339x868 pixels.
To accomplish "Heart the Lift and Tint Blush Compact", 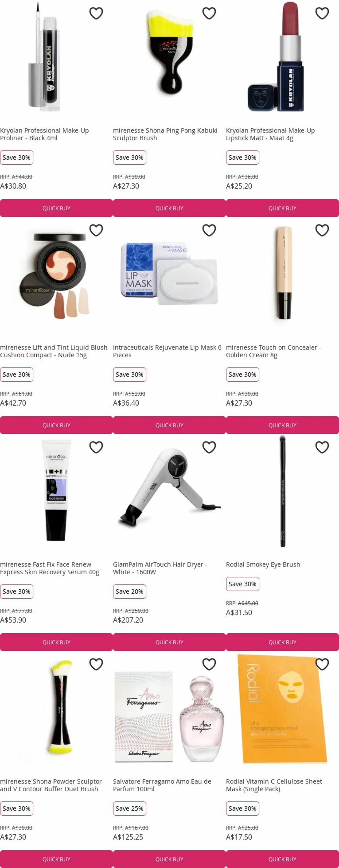I will tap(96, 230).
